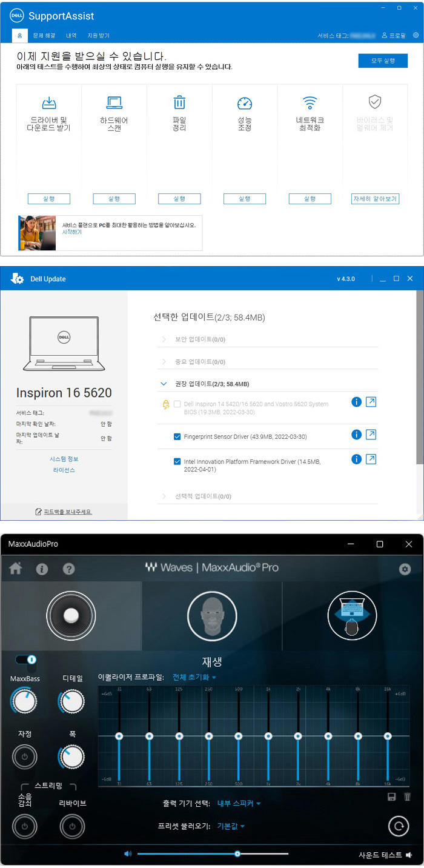Click the 디테일 knob

point(71,701)
